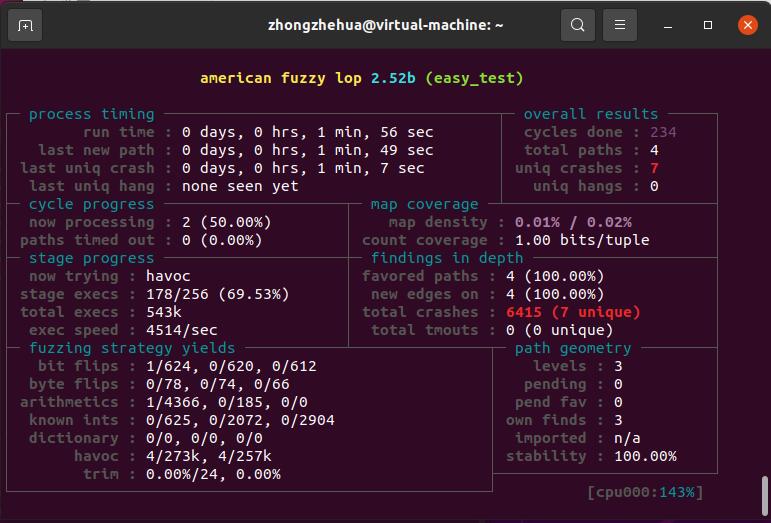Click 'fuzzing strategy yields' section header
The height and width of the screenshot is (523, 771).
[x=132, y=348]
